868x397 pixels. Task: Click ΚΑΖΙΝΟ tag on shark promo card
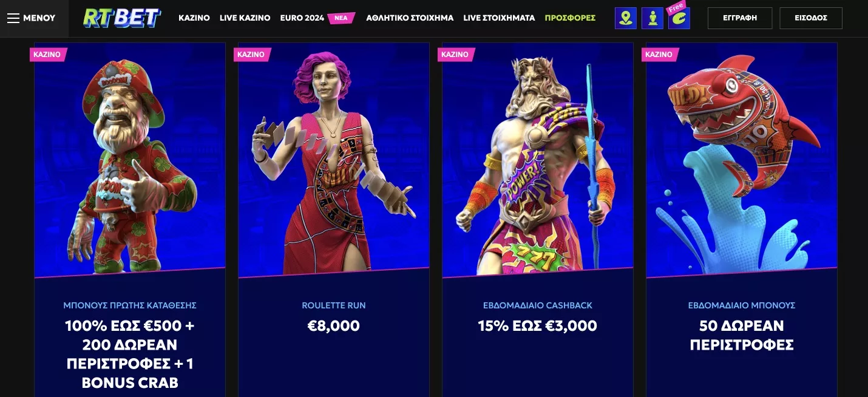click(x=659, y=55)
